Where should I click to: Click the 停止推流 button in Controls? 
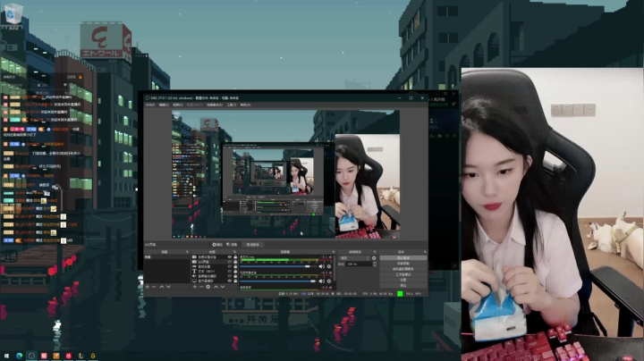coord(403,257)
